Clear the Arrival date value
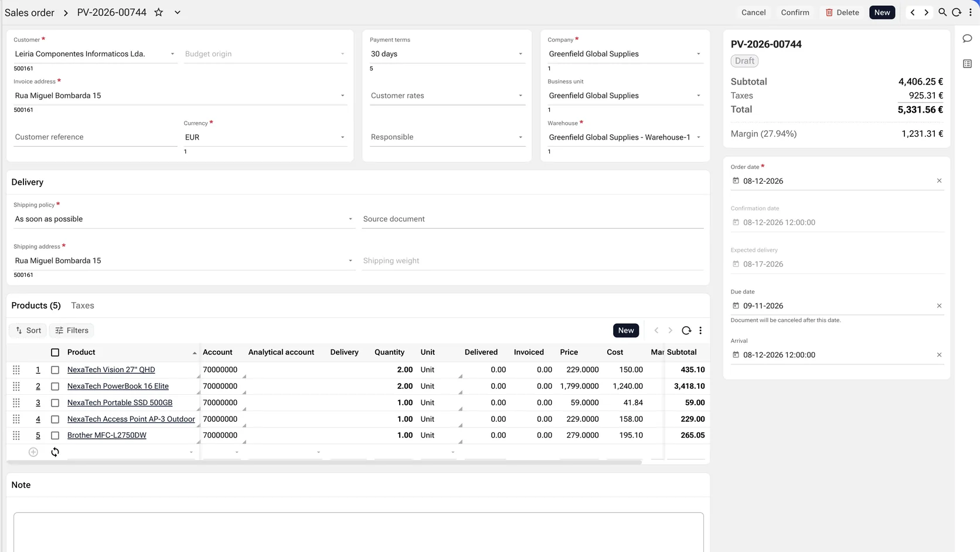 [x=939, y=355]
